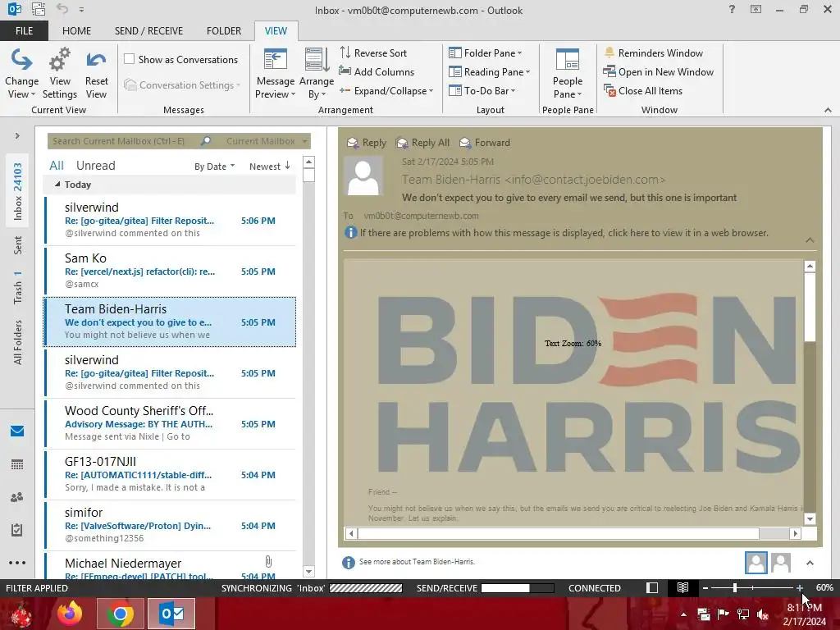Open the Sent folder
This screenshot has height=630, width=840.
coord(17,244)
